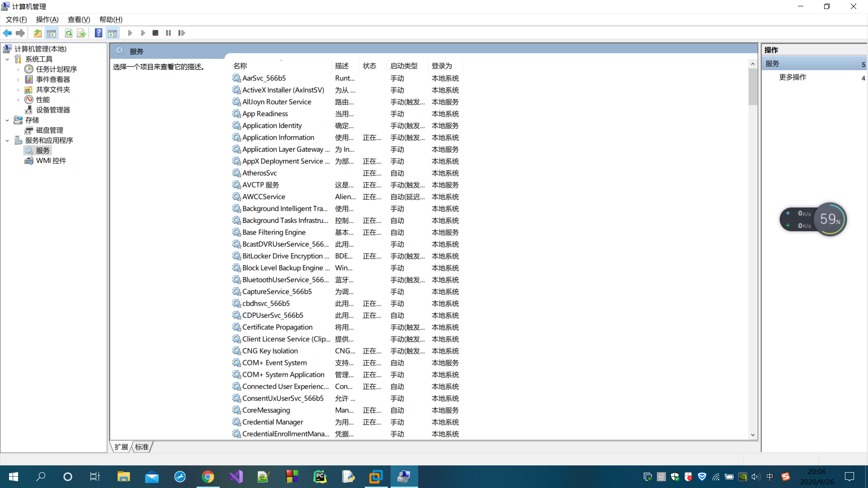868x488 pixels.
Task: Click the services list vertical scrollbar thumb
Action: click(753, 87)
